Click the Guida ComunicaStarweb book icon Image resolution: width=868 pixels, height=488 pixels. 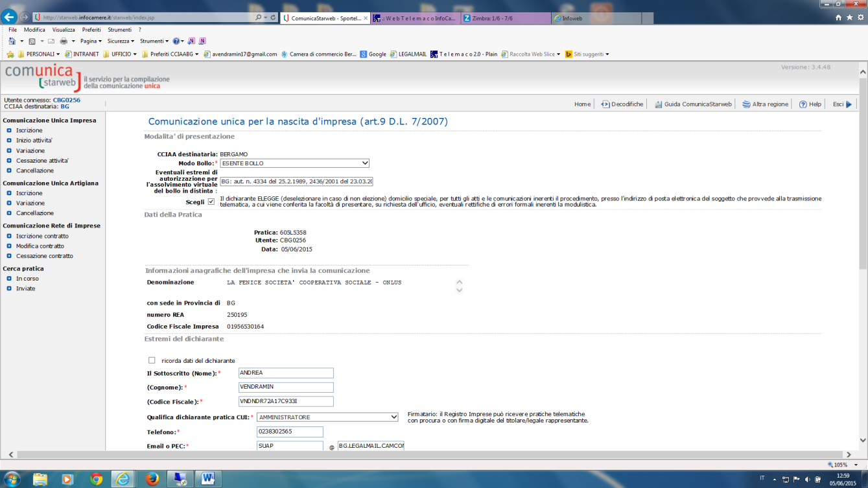[658, 104]
